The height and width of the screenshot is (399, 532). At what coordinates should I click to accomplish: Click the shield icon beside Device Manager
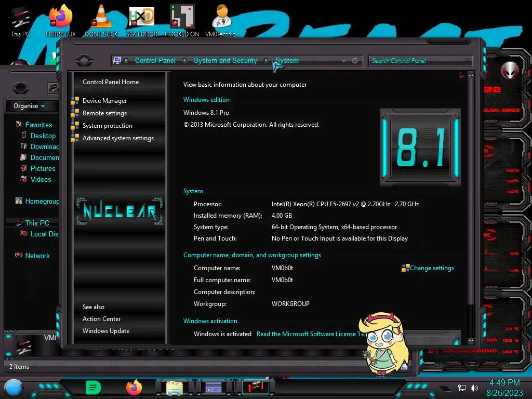point(75,101)
